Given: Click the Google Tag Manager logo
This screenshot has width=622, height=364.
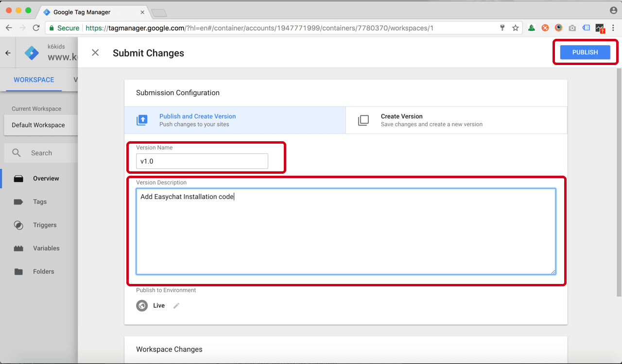Looking at the screenshot, I should coord(32,53).
